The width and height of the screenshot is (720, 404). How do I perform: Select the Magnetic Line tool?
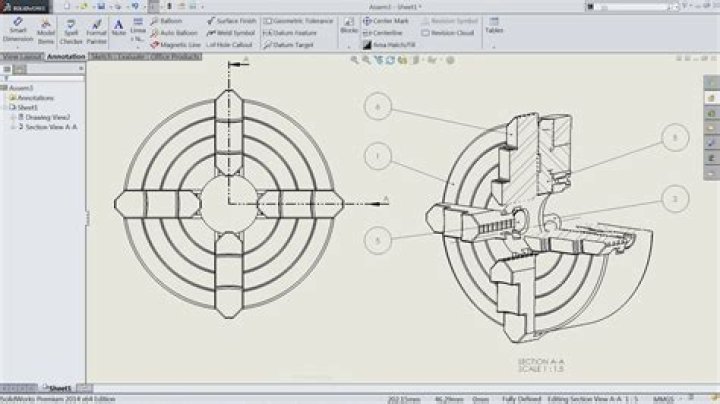[175, 45]
